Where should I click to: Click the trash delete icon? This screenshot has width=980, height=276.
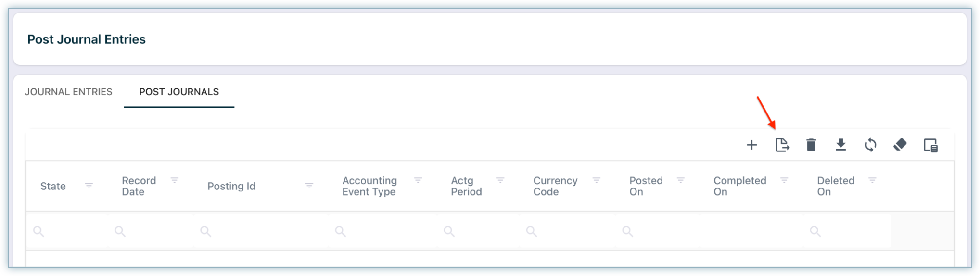811,145
